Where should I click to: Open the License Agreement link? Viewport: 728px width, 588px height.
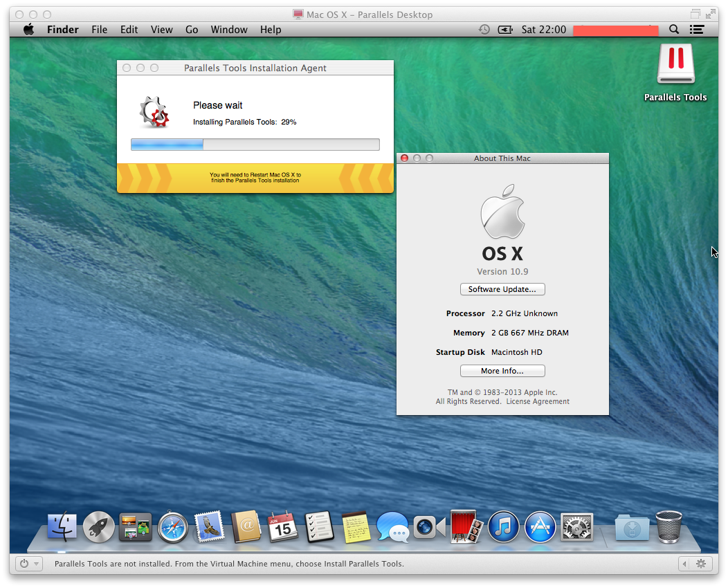(538, 401)
